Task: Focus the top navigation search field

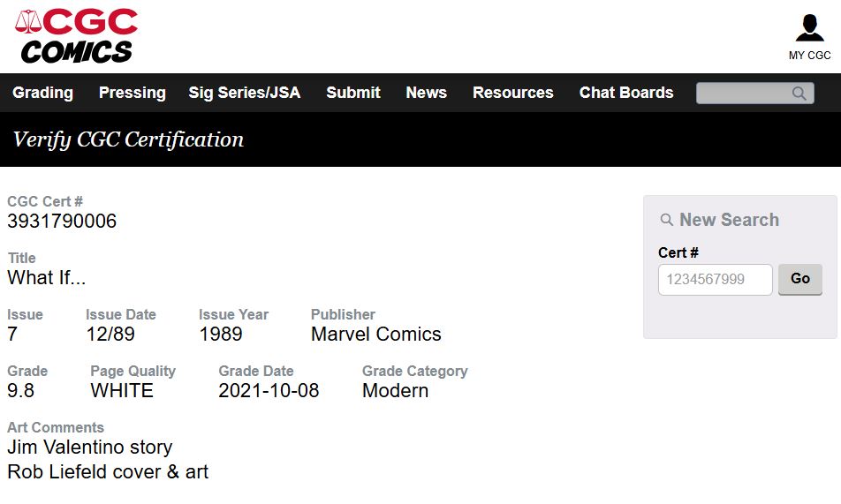Action: (742, 94)
